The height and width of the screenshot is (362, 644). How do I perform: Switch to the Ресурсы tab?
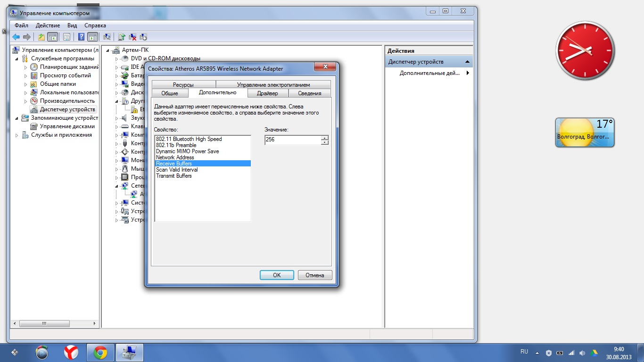pos(183,85)
